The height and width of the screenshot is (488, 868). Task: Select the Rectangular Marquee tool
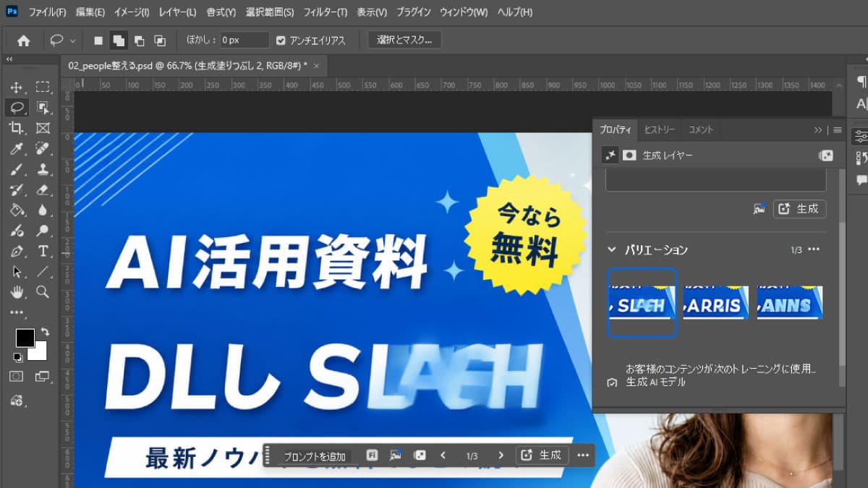coord(43,87)
